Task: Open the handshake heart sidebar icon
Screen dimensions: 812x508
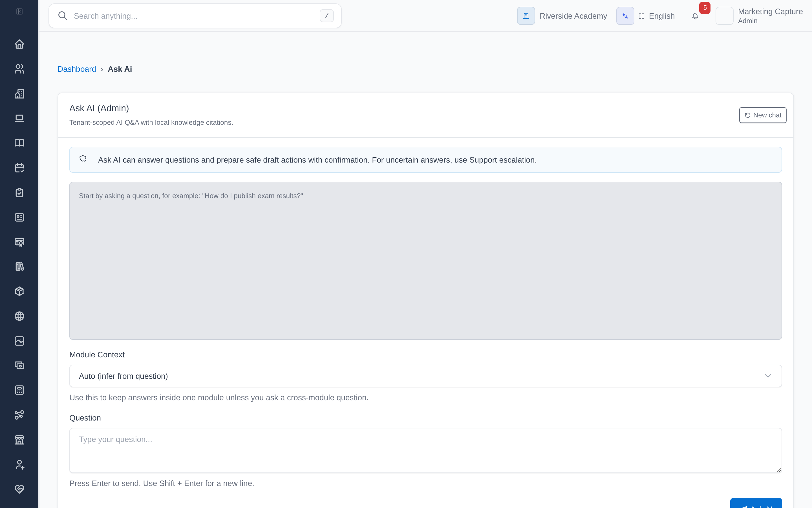Action: (x=19, y=489)
